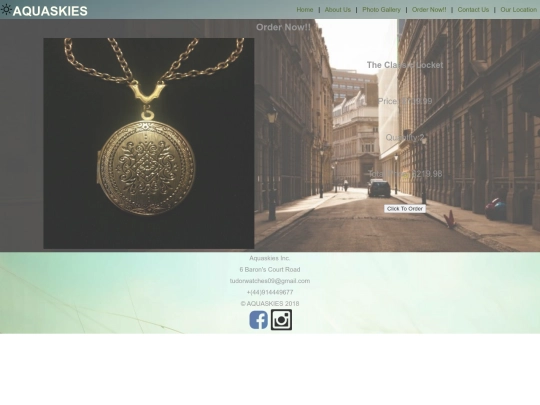The height and width of the screenshot is (405, 540).
Task: Open the Photo Gallery page
Action: [381, 10]
